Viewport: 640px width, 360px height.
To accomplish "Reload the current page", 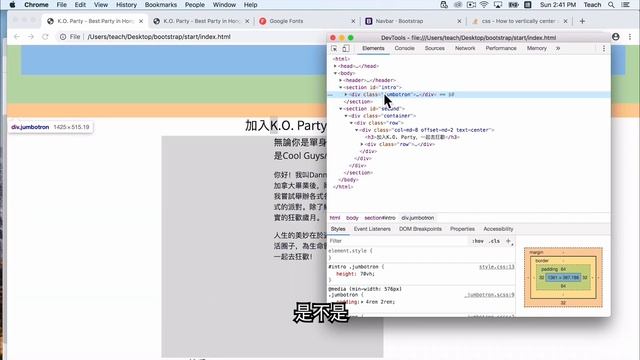I will [45, 37].
